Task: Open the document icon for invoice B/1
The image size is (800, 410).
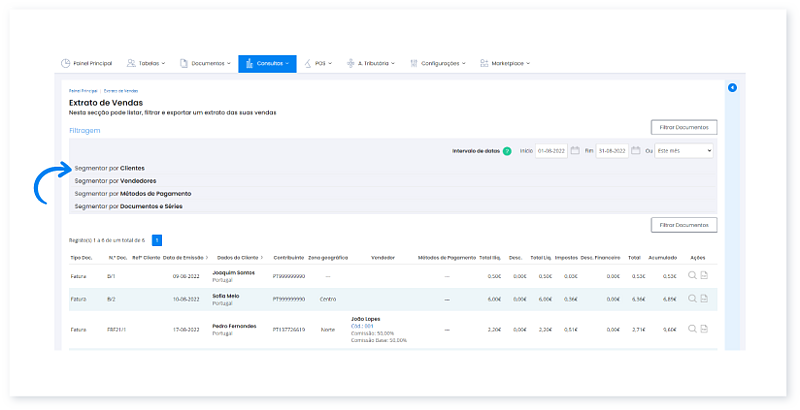Action: (x=704, y=275)
